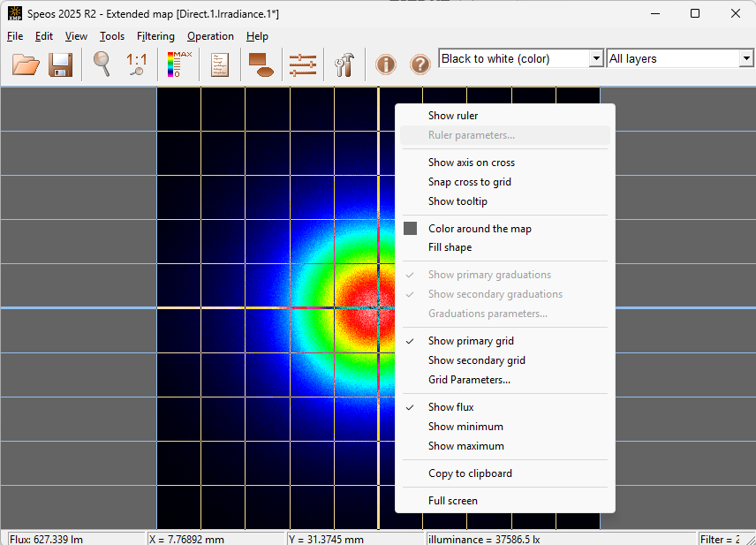This screenshot has width=756, height=545.
Task: Click the save floppy disk icon
Action: click(x=60, y=64)
